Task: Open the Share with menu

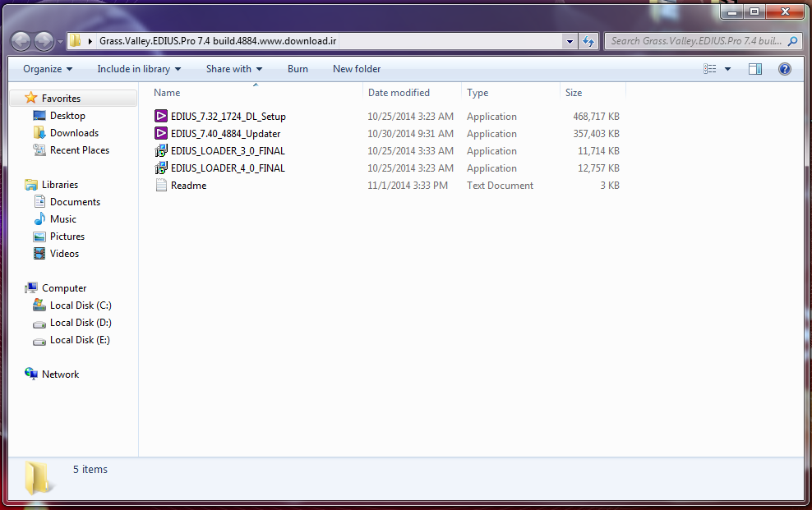Action: tap(234, 69)
